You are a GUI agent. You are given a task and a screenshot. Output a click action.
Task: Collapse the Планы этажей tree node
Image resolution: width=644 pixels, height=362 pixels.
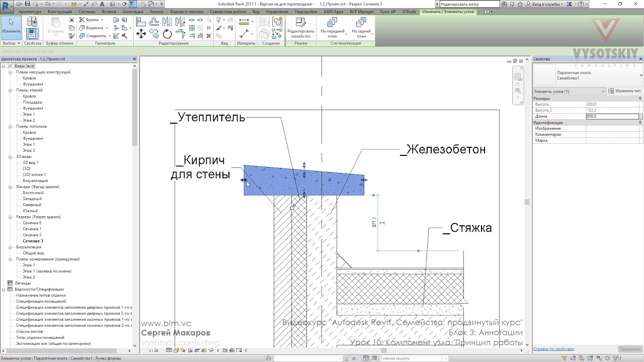[10, 90]
